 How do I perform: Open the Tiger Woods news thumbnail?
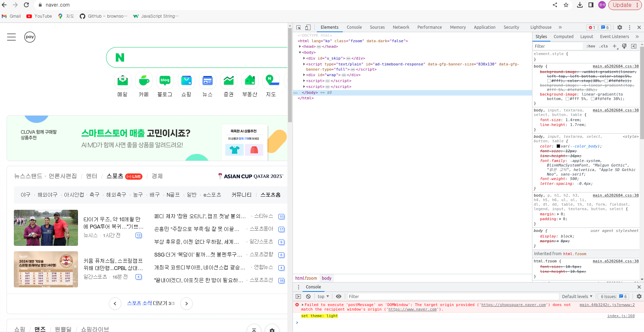(46, 228)
